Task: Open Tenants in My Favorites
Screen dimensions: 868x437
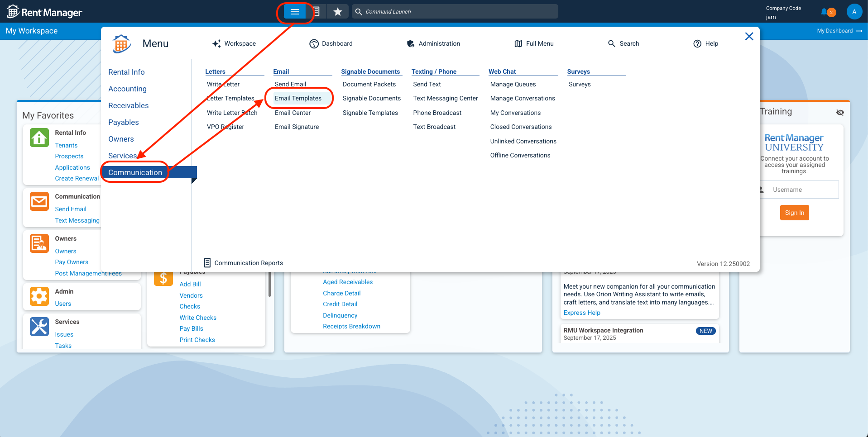Action: coord(66,145)
